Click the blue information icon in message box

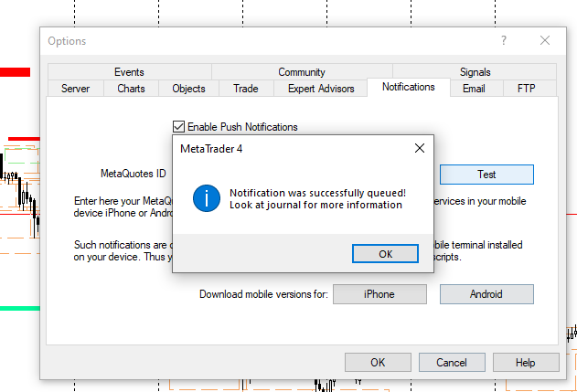207,198
